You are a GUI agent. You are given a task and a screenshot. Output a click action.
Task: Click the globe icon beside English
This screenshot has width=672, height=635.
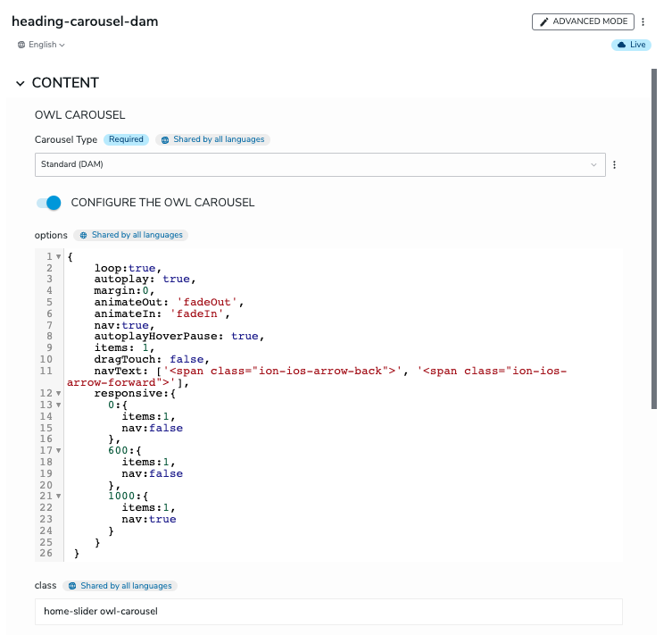21,45
